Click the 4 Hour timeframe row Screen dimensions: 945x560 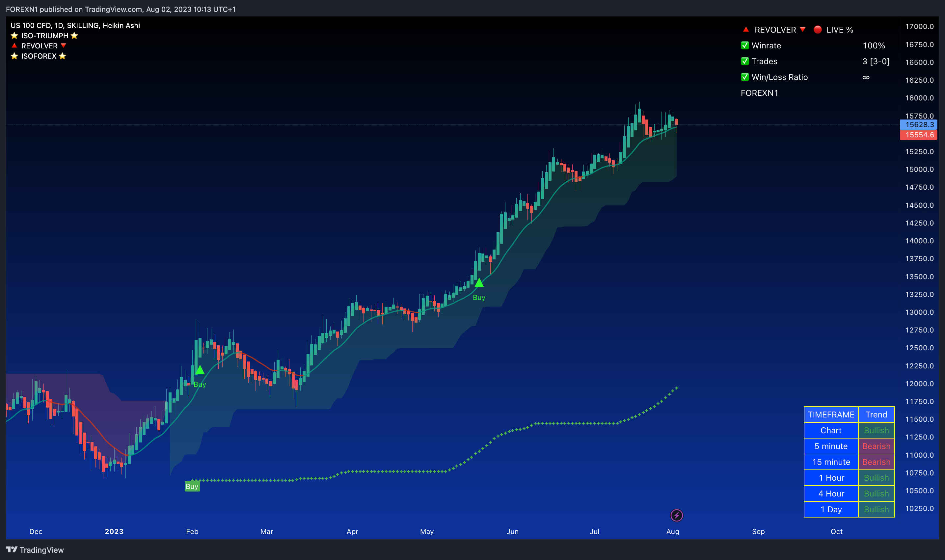pyautogui.click(x=849, y=493)
